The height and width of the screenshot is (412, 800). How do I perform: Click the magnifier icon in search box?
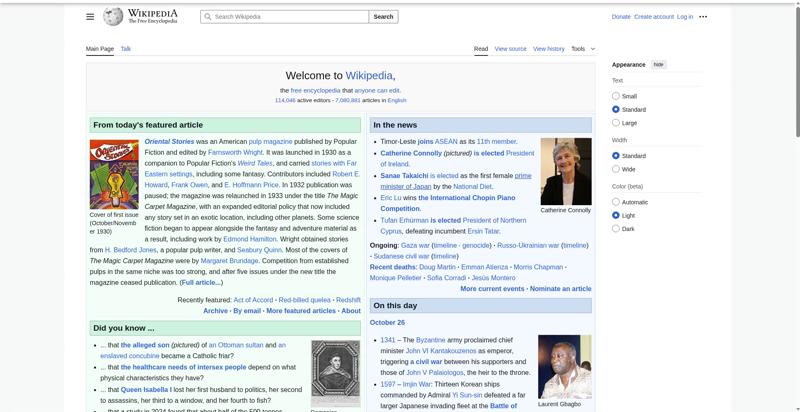pyautogui.click(x=207, y=17)
